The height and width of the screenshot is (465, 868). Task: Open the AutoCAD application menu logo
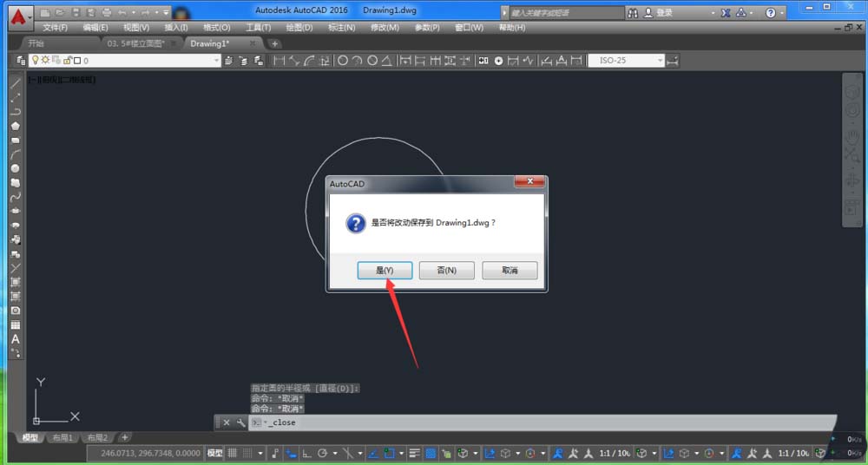coord(20,17)
